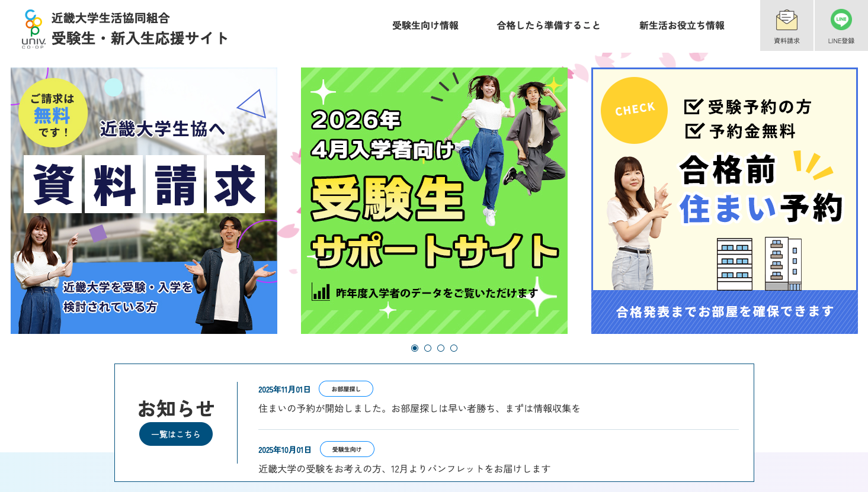Viewport: 868px width, 492px height.
Task: Click the UNIV. CO-OP logo icon
Action: (x=34, y=28)
